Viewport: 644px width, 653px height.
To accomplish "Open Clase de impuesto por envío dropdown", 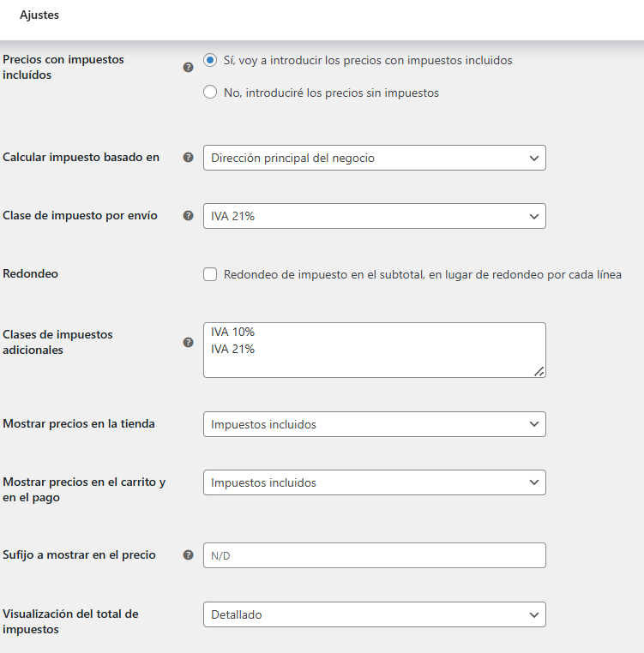I will click(x=375, y=216).
